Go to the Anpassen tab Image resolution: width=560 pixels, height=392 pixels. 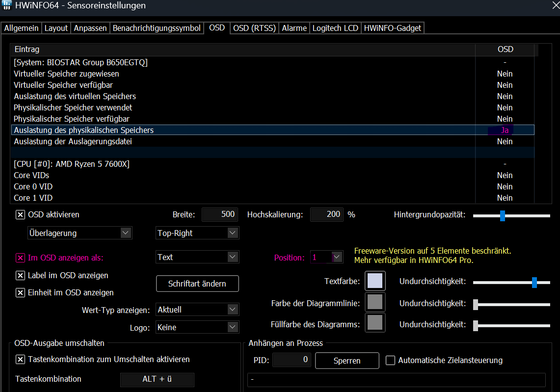coord(90,28)
